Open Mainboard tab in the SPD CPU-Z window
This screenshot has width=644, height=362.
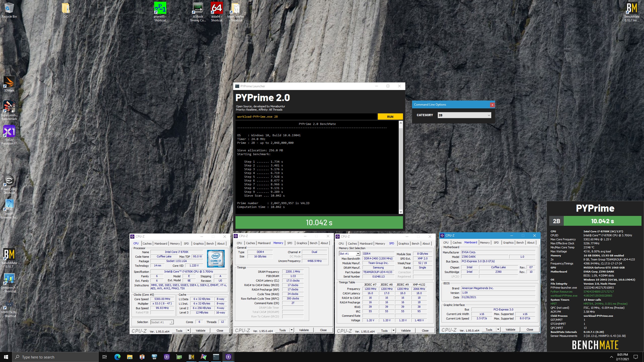[366, 244]
